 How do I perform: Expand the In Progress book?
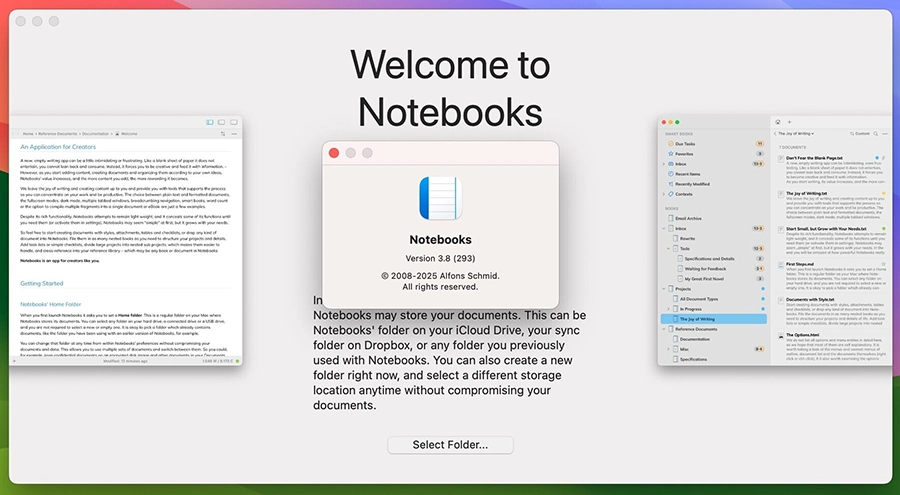click(667, 309)
